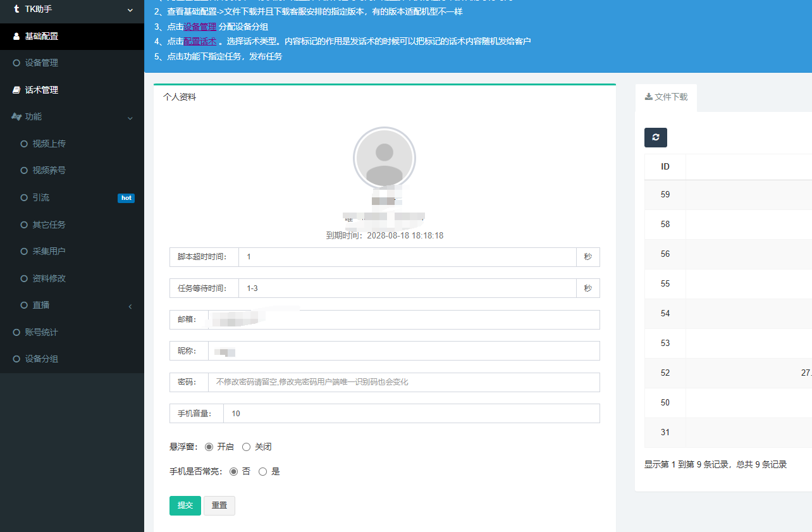
Task: Select 手机是否常亮 是 radio button
Action: (263, 471)
